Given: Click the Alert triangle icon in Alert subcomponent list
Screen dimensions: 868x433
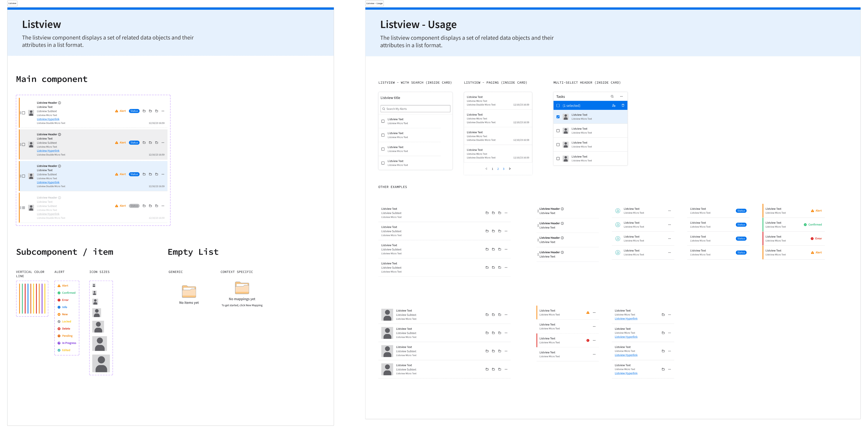Looking at the screenshot, I should [59, 286].
